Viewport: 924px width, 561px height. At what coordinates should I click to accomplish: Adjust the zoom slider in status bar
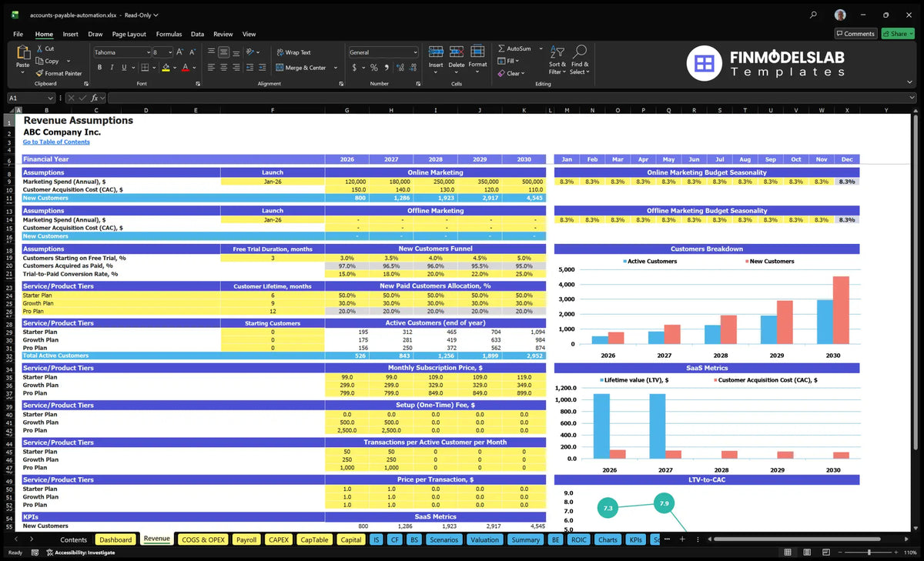(x=869, y=553)
